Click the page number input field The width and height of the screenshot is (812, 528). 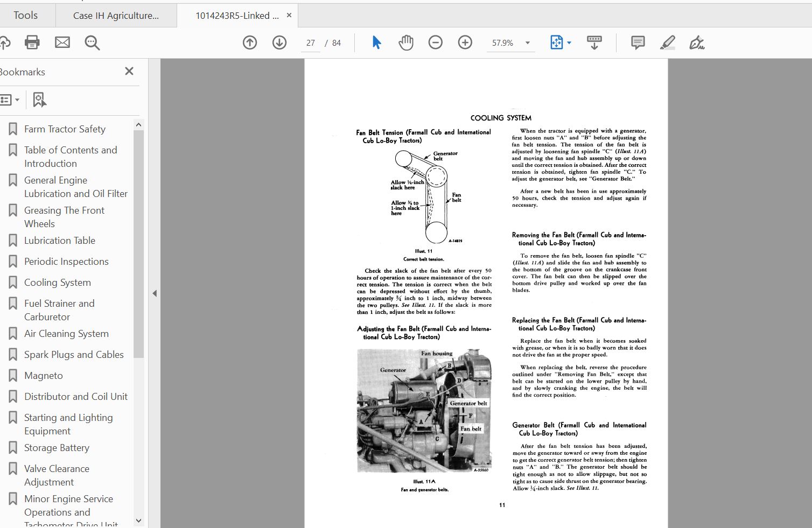click(311, 43)
